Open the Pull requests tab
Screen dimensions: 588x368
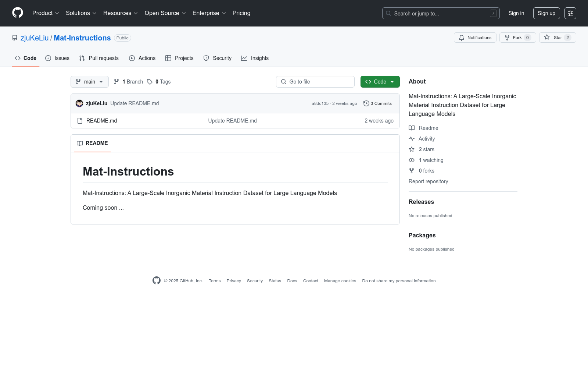click(x=99, y=58)
